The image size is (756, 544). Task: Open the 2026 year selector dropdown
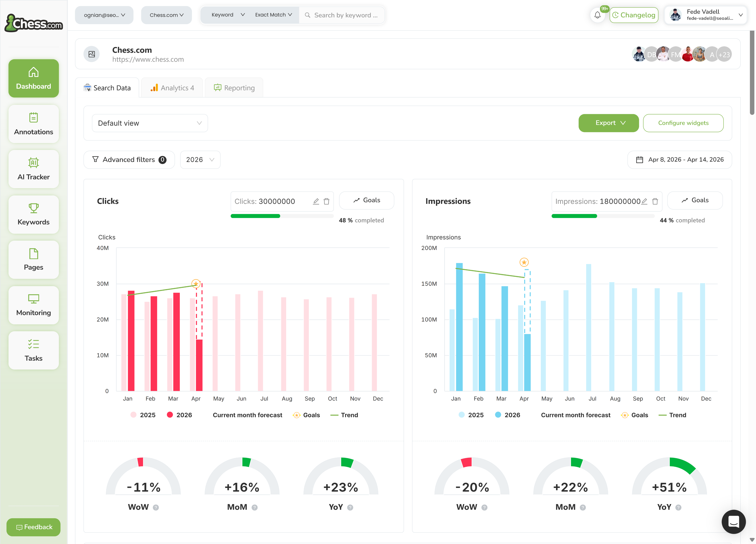(200, 160)
